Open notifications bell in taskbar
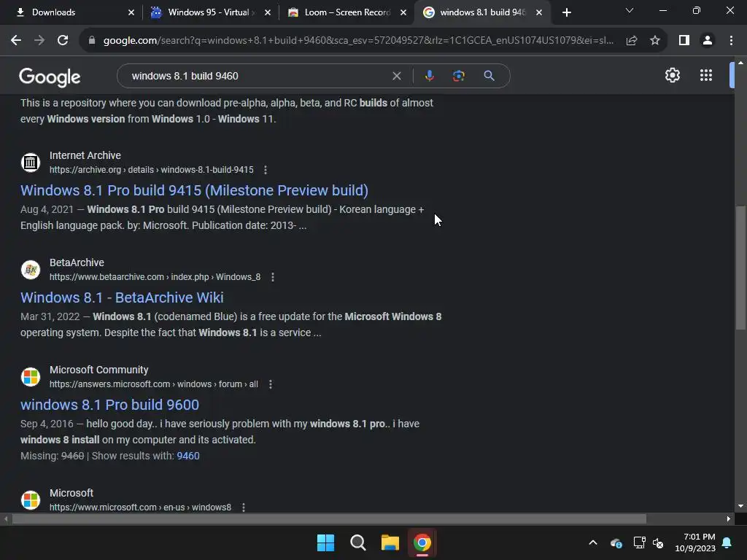Viewport: 747px width, 560px height. [727, 542]
